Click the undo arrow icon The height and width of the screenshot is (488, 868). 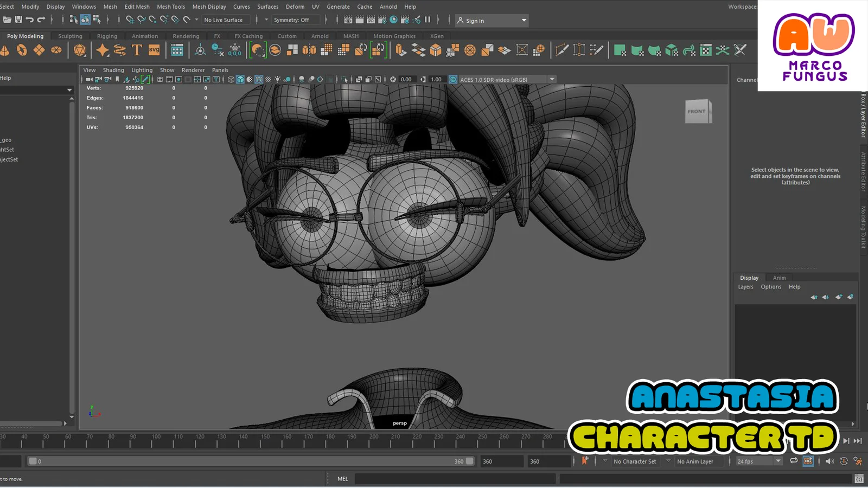pos(30,20)
